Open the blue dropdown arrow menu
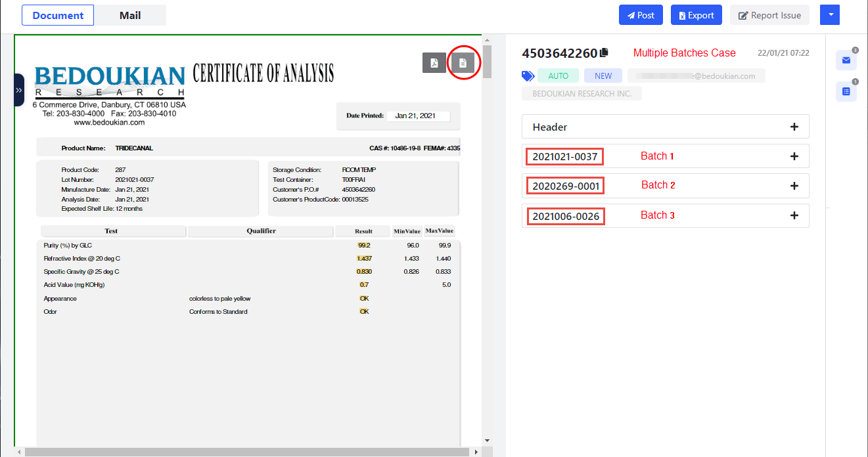The image size is (868, 457). pyautogui.click(x=831, y=15)
